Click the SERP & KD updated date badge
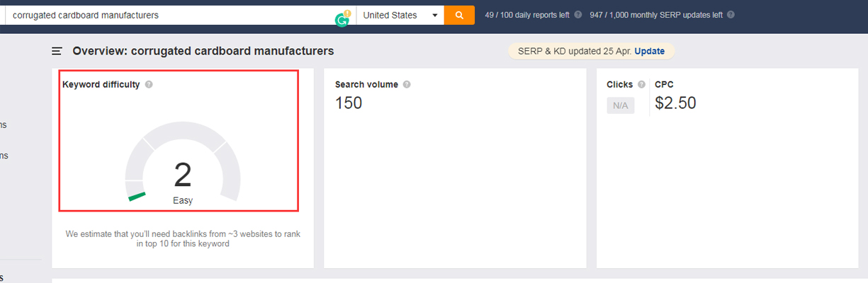The image size is (868, 283). 572,51
